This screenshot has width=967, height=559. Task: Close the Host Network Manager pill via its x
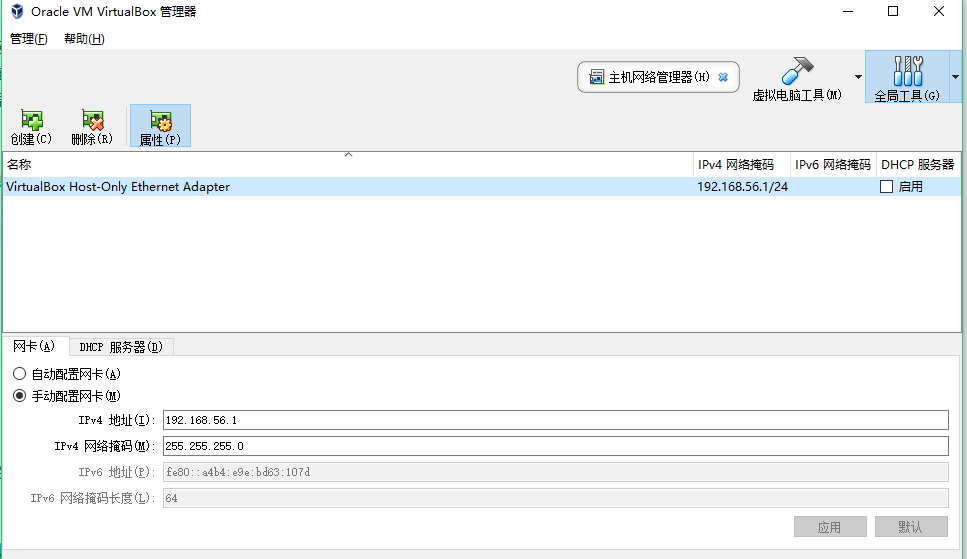723,77
